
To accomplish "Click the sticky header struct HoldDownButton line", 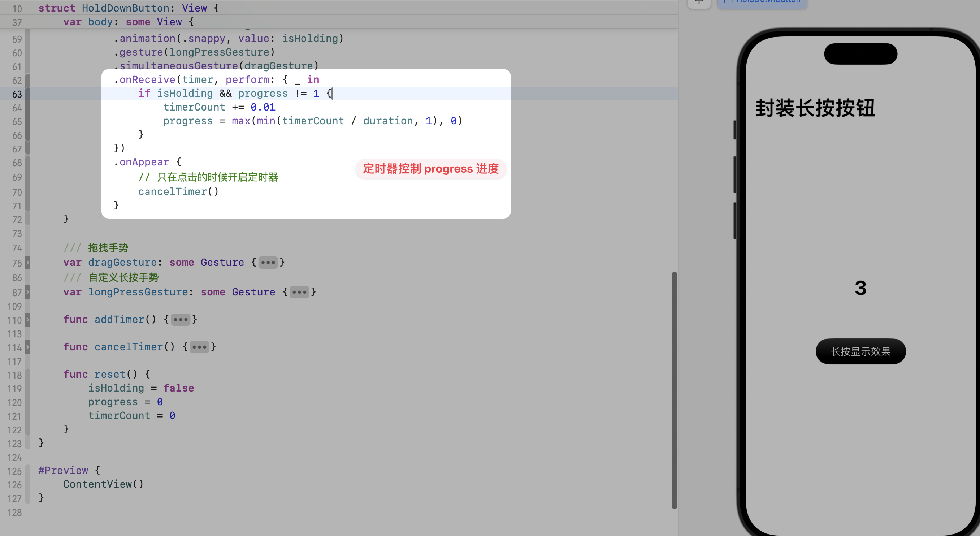I will click(x=129, y=8).
